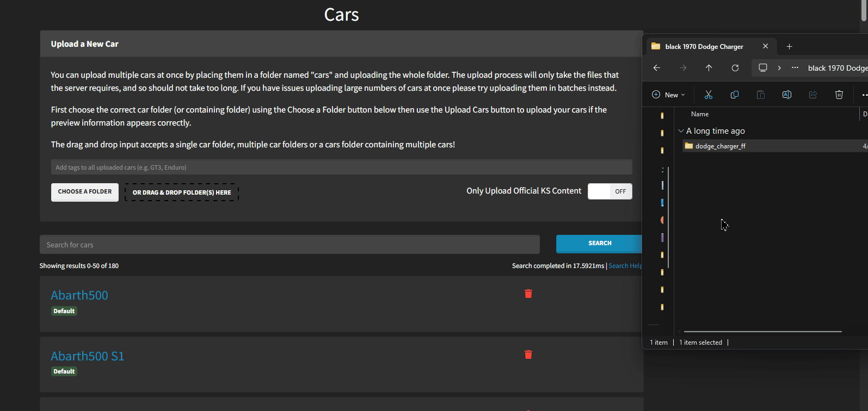The image size is (868, 411).
Task: Delete selected folder with Explorer trash icon
Action: click(839, 95)
